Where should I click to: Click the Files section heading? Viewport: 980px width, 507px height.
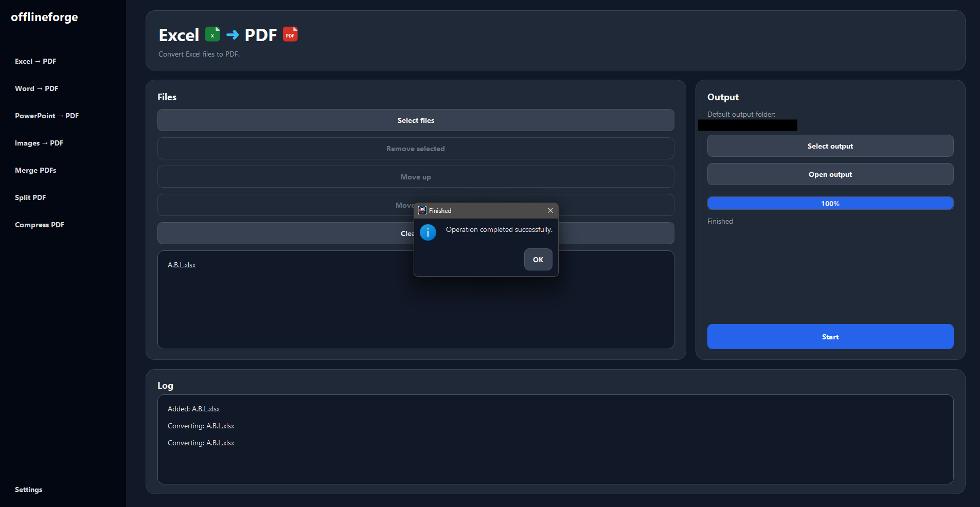(x=167, y=97)
